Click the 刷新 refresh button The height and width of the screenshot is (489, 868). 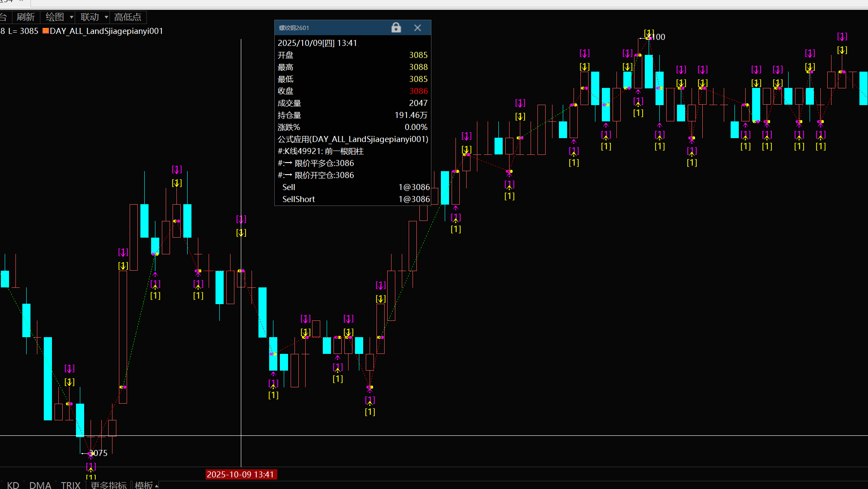coord(25,17)
